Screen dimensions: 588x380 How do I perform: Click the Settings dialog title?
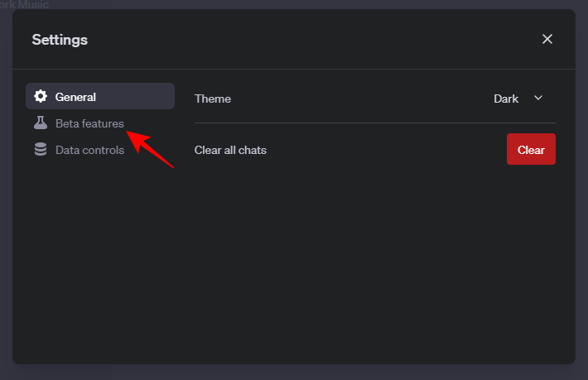60,39
